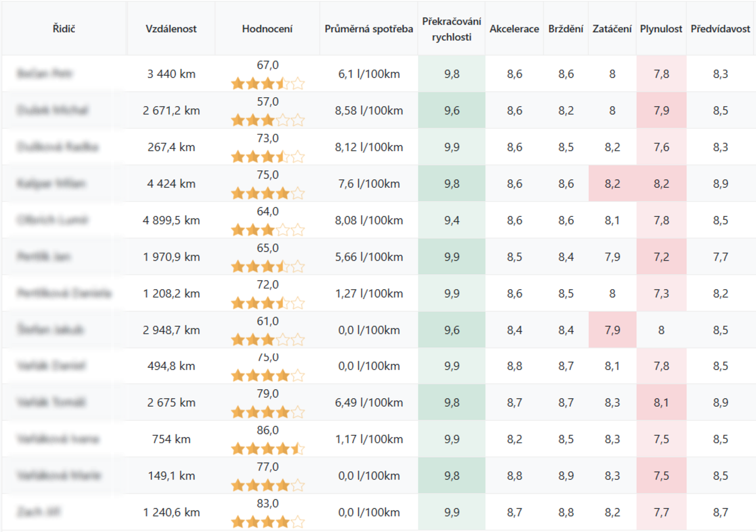Select the star rating under 86,0
This screenshot has width=756, height=532.
tap(267, 449)
